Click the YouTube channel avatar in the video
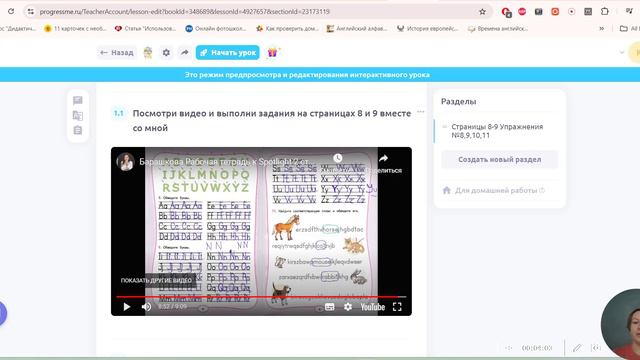 [x=125, y=162]
